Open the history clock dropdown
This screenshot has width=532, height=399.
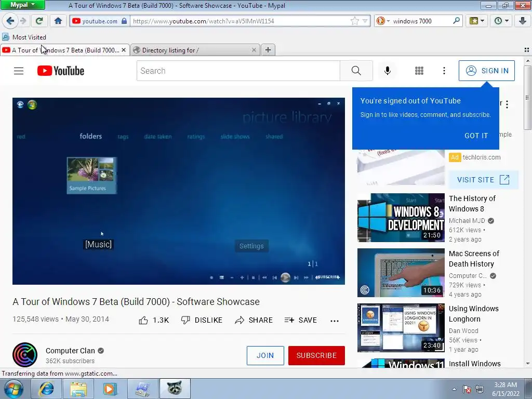point(501,21)
